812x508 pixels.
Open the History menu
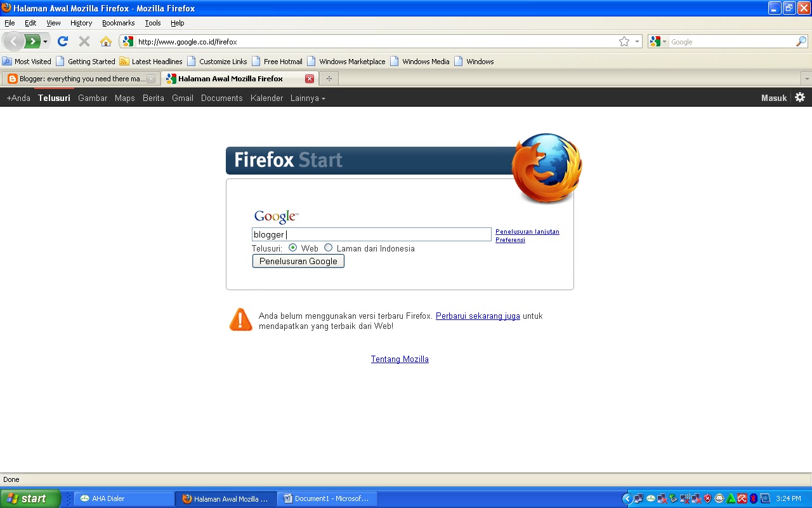pyautogui.click(x=81, y=23)
